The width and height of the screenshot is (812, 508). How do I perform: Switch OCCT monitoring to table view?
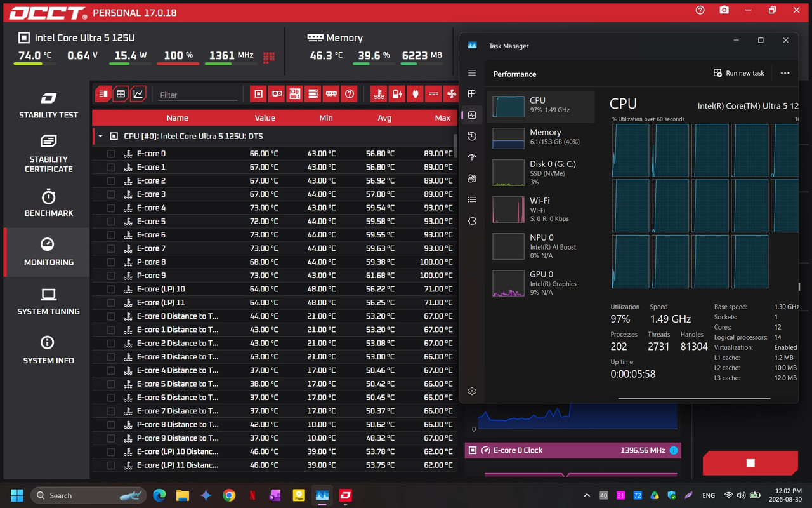click(121, 94)
